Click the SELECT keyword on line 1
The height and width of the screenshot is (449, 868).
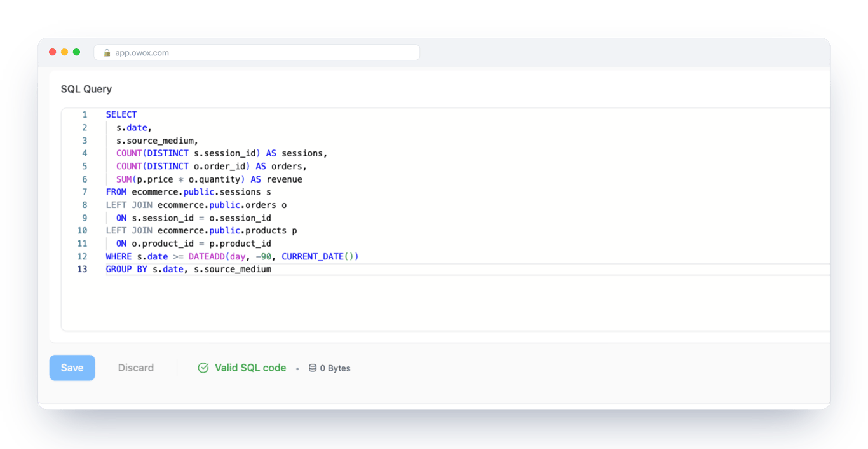(x=121, y=114)
